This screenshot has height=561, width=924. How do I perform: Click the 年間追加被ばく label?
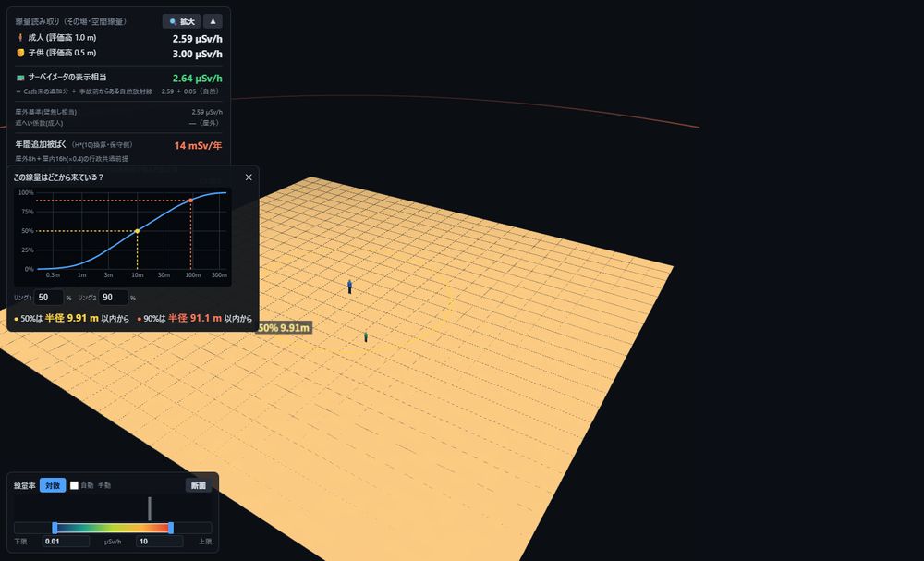(41, 144)
